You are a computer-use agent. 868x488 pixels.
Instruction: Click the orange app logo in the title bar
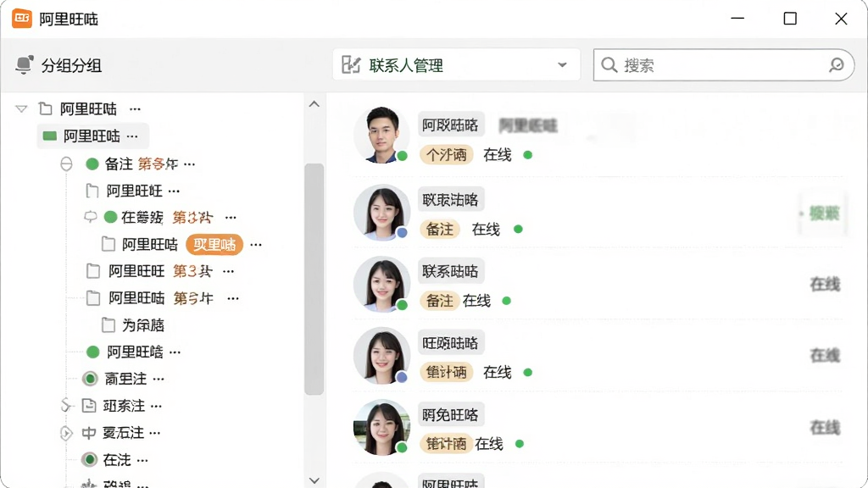point(22,19)
